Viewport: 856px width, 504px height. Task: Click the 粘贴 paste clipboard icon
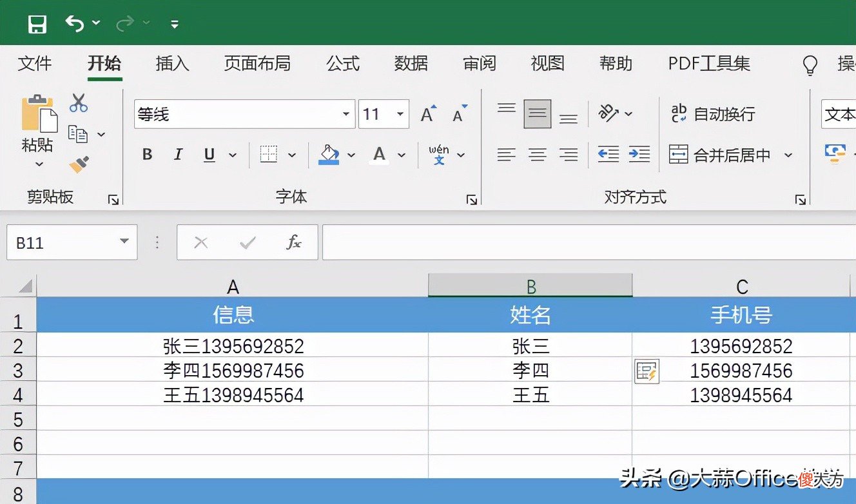[x=39, y=113]
